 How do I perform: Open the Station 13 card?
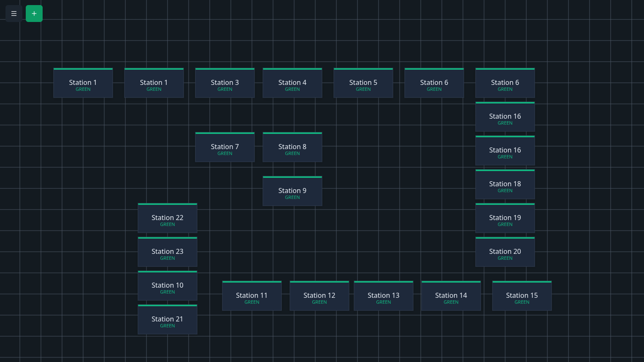383,296
